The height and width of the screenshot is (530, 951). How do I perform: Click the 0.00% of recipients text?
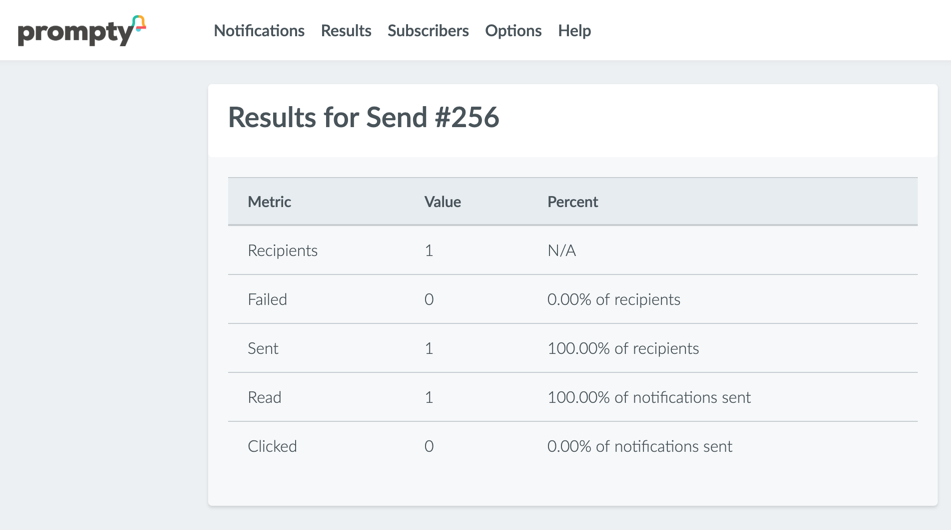[613, 300]
